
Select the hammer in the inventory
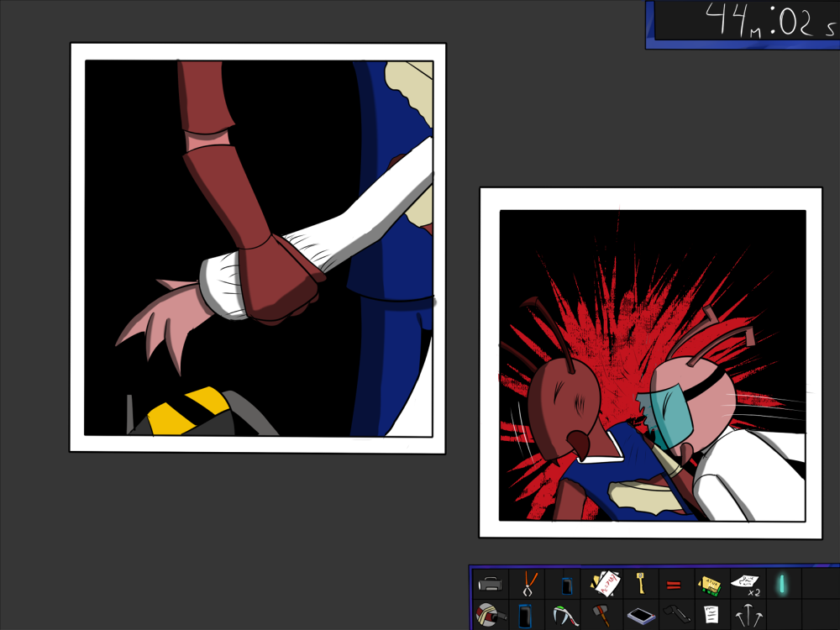click(601, 615)
